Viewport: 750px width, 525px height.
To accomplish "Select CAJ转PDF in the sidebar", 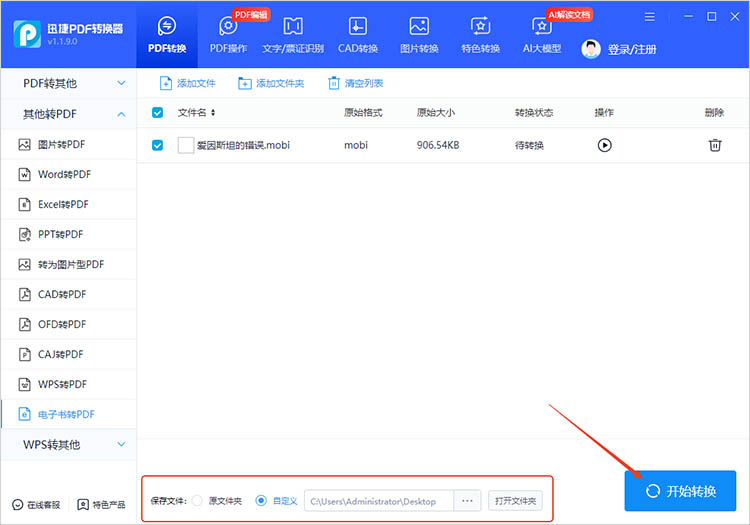I will (x=69, y=354).
